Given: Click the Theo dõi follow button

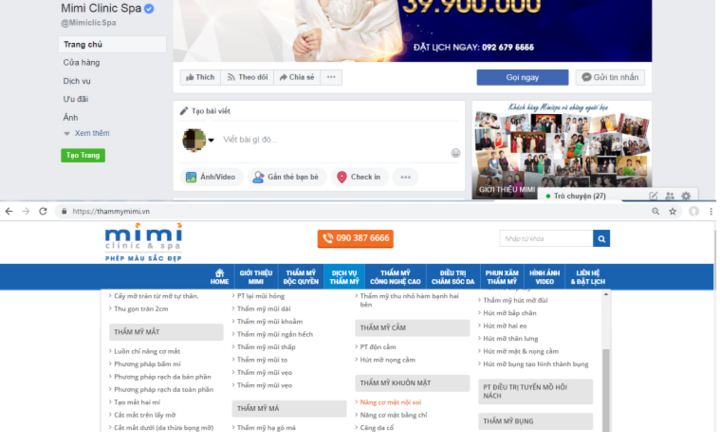Looking at the screenshot, I should (248, 77).
